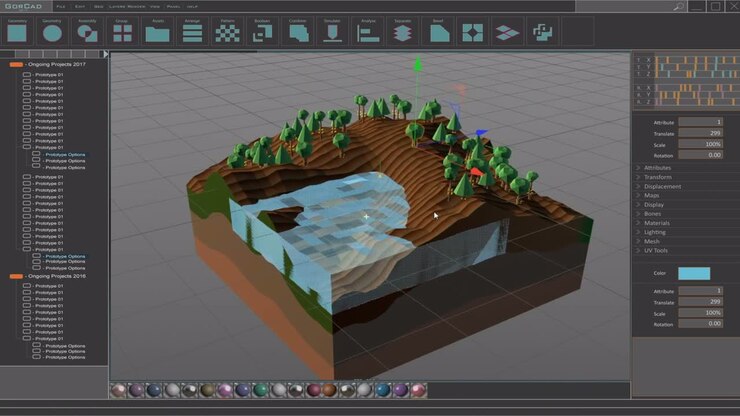Open the Geo menu
The width and height of the screenshot is (740, 416).
point(98,7)
